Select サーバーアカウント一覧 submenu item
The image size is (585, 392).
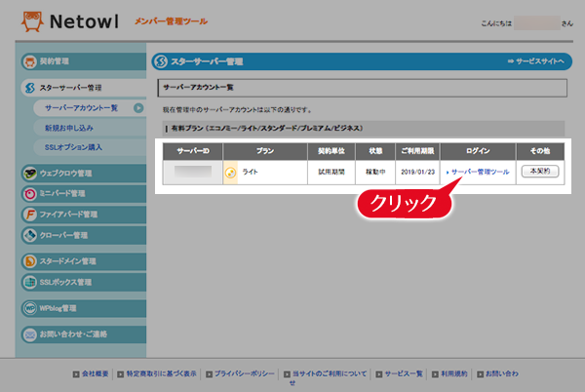(x=90, y=108)
